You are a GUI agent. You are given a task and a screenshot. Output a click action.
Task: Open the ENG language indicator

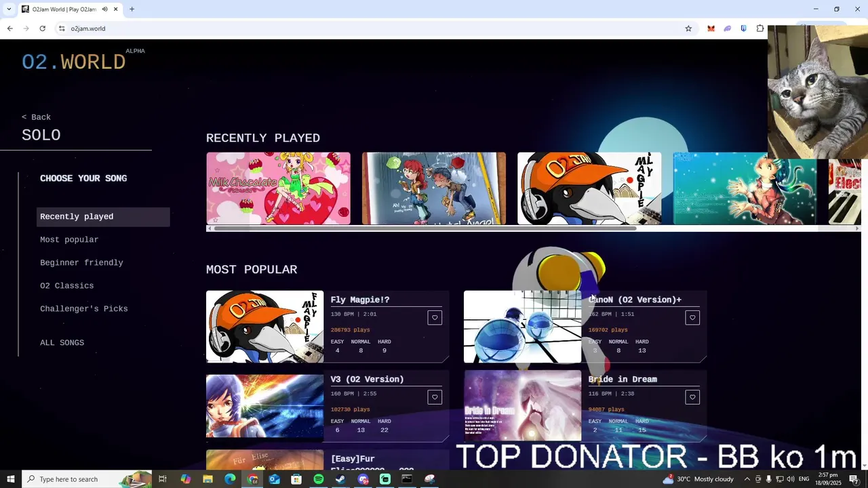[x=804, y=479]
